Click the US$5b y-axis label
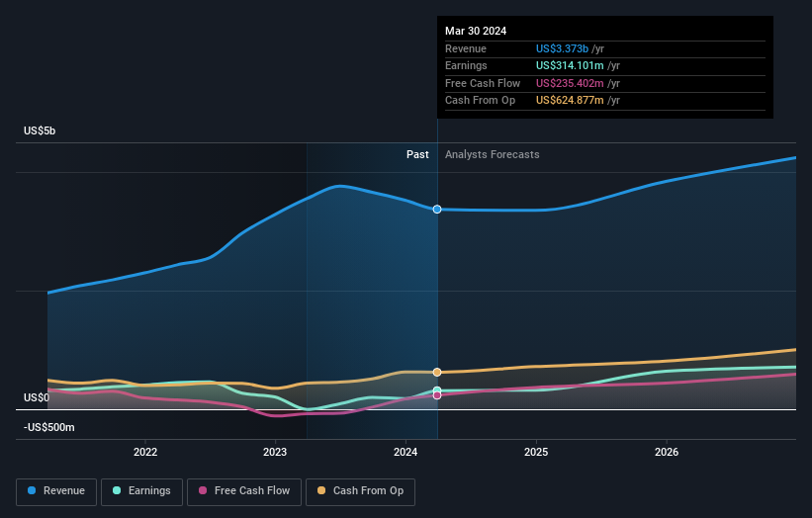This screenshot has height=518, width=812. coord(40,130)
